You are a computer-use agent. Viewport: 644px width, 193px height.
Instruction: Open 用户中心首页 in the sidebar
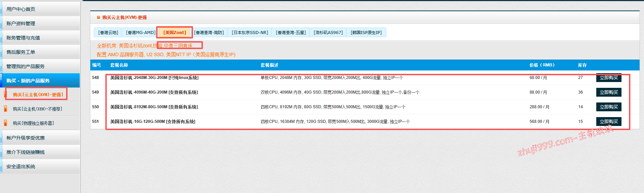click(x=21, y=9)
